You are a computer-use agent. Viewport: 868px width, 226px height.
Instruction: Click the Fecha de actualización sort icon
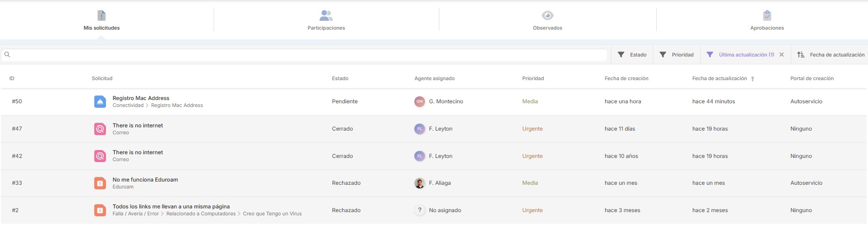(x=801, y=55)
